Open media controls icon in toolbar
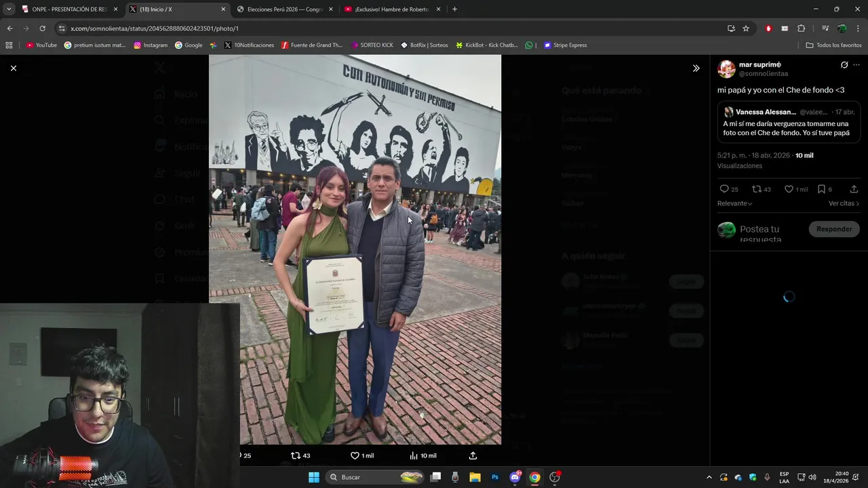The width and height of the screenshot is (868, 488). [x=825, y=28]
